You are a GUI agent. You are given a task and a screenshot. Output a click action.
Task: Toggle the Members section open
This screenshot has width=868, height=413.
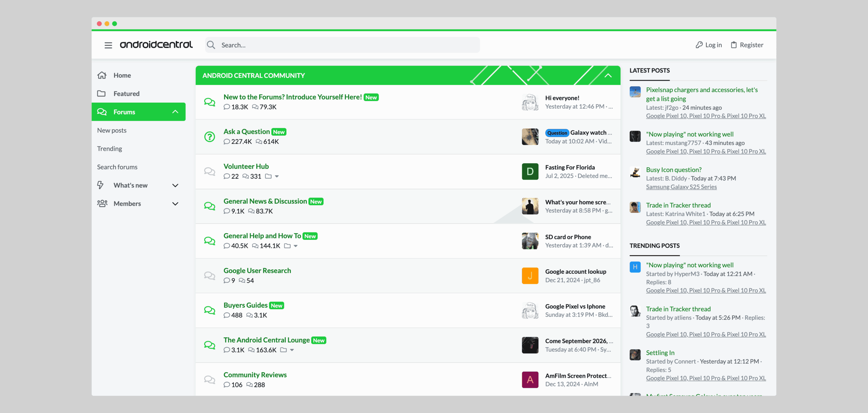pos(175,204)
